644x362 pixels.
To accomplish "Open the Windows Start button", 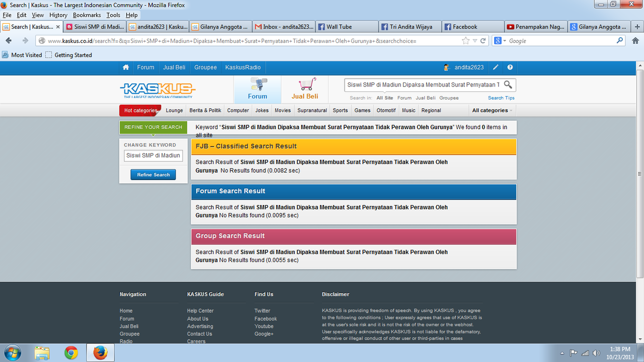I will point(12,353).
